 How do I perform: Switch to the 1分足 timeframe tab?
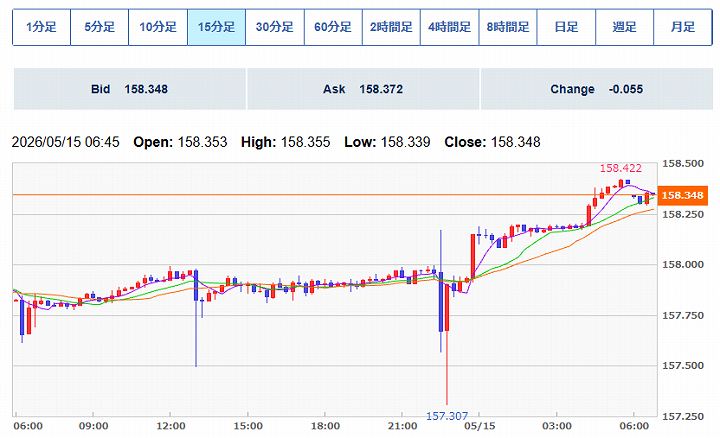pyautogui.click(x=41, y=27)
